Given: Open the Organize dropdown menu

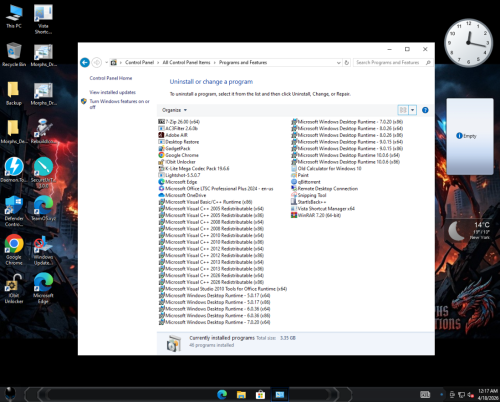Looking at the screenshot, I should (174, 110).
